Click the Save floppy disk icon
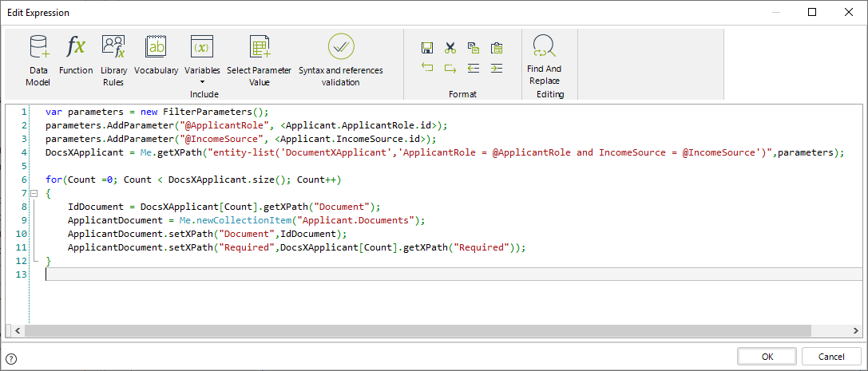The image size is (868, 371). coord(427,48)
